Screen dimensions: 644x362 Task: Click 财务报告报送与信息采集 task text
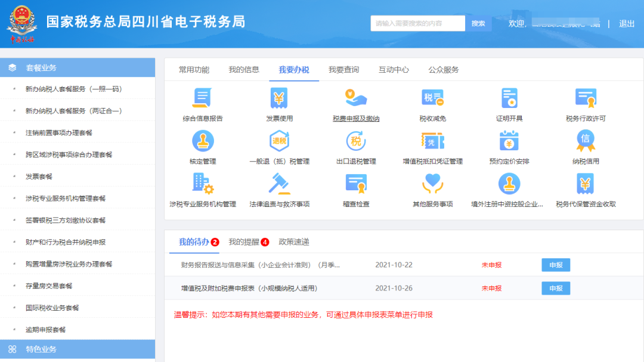tap(261, 265)
